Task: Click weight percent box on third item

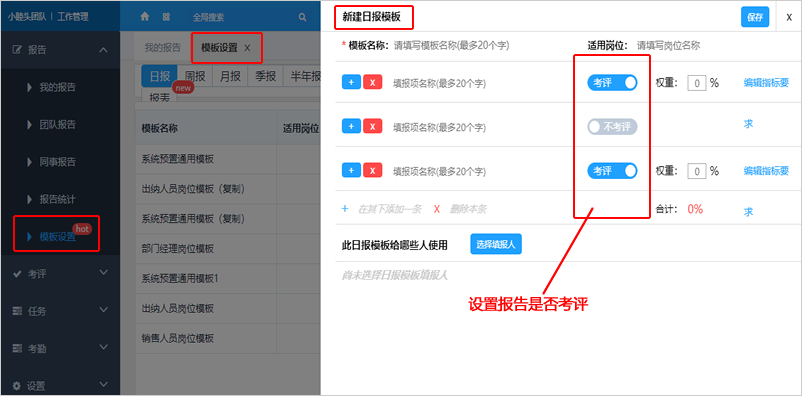Action: click(697, 171)
